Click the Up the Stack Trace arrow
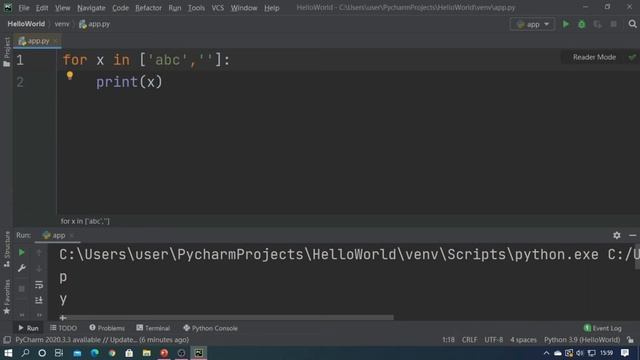The width and height of the screenshot is (640, 360). click(39, 253)
